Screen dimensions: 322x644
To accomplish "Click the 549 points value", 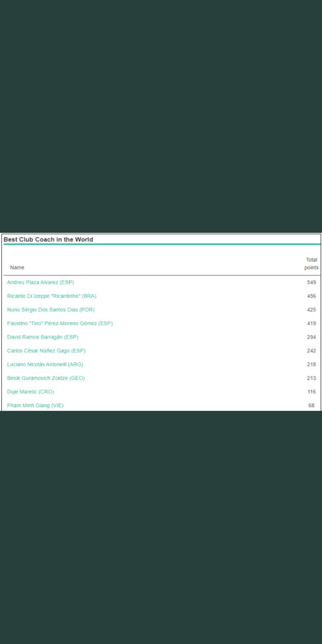I will (311, 282).
